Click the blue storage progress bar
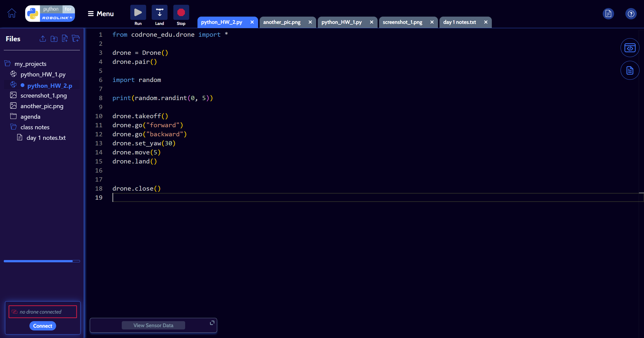The width and height of the screenshot is (644, 338). tap(42, 261)
